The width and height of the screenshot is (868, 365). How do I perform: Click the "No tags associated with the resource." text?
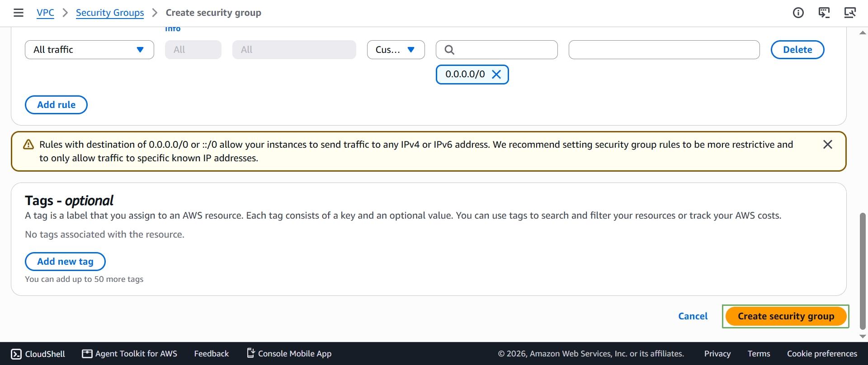pyautogui.click(x=104, y=234)
